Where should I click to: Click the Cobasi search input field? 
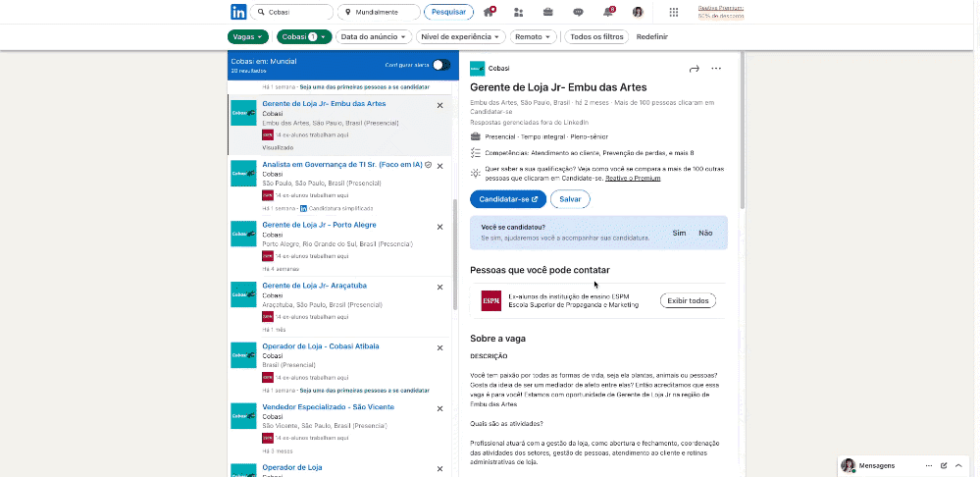(x=296, y=12)
